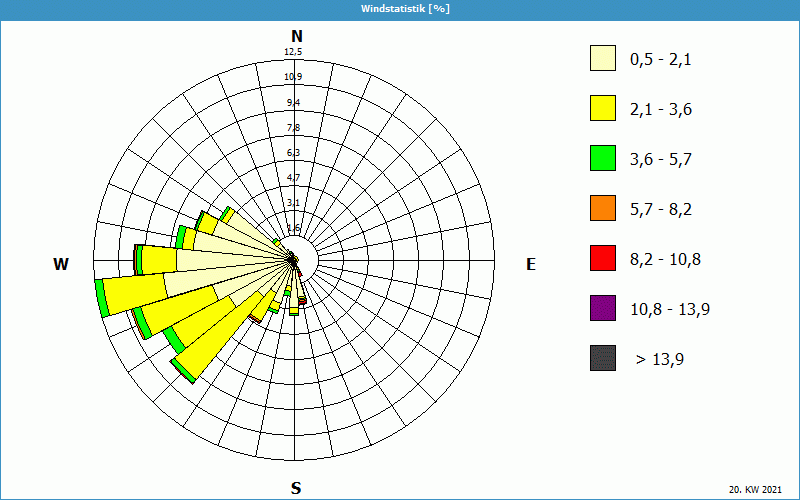Click the 'Windstatistik [%]' title bar text
This screenshot has height=500, width=800.
[x=405, y=9]
